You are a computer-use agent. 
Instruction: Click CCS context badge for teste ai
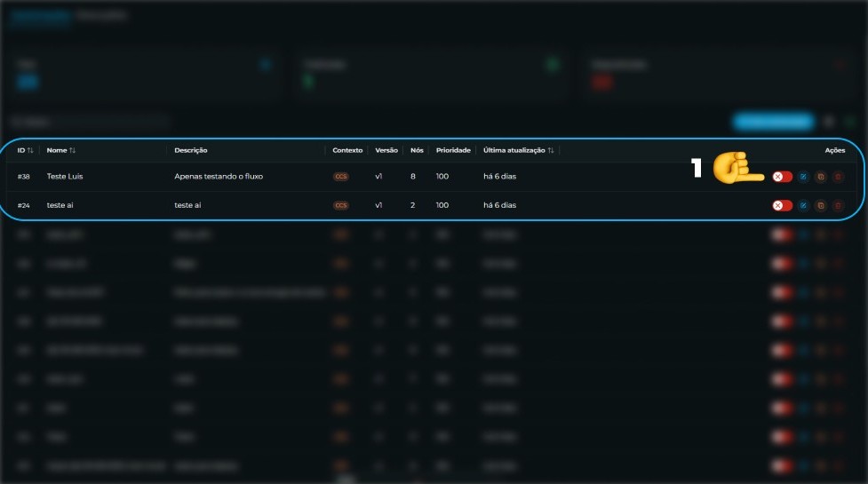[341, 205]
